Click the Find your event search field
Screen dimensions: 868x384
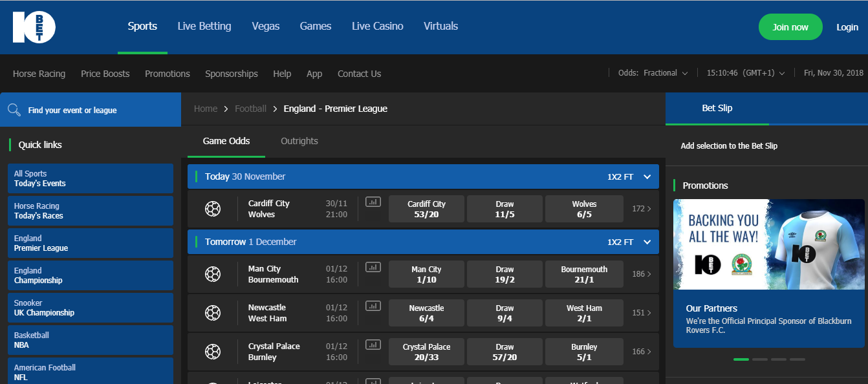pos(91,110)
